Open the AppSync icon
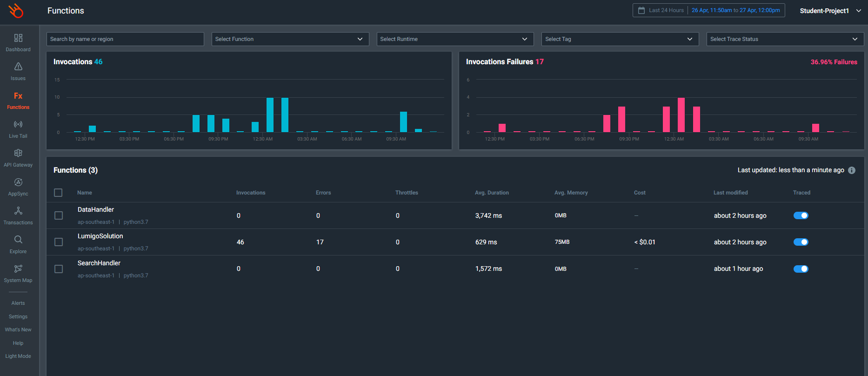Image resolution: width=868 pixels, height=376 pixels. point(18,182)
